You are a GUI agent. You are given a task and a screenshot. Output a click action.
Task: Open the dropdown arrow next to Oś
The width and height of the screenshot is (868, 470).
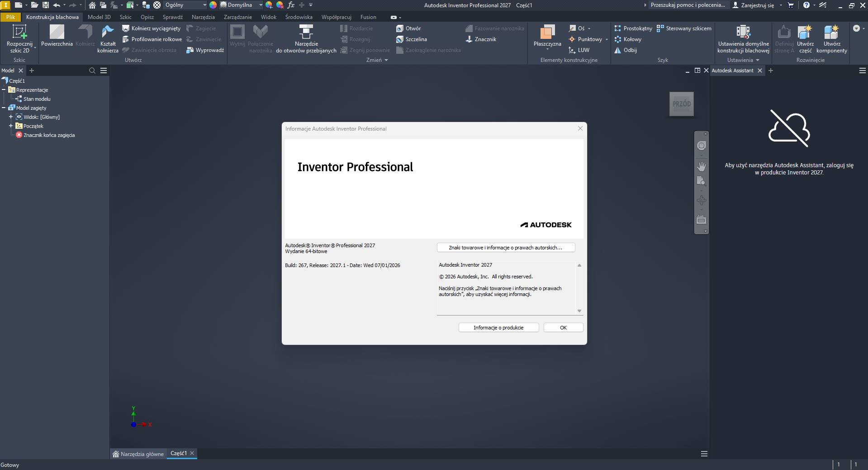[x=589, y=28]
